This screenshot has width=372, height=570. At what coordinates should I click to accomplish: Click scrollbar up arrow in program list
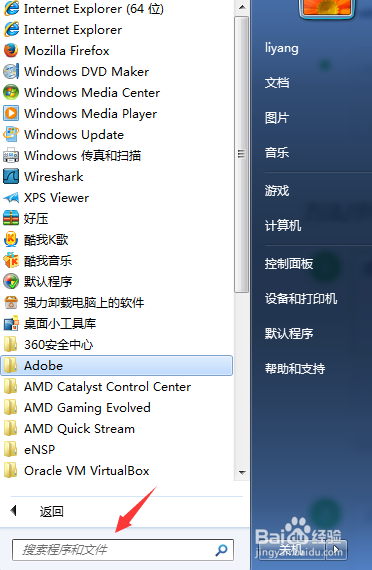point(241,7)
